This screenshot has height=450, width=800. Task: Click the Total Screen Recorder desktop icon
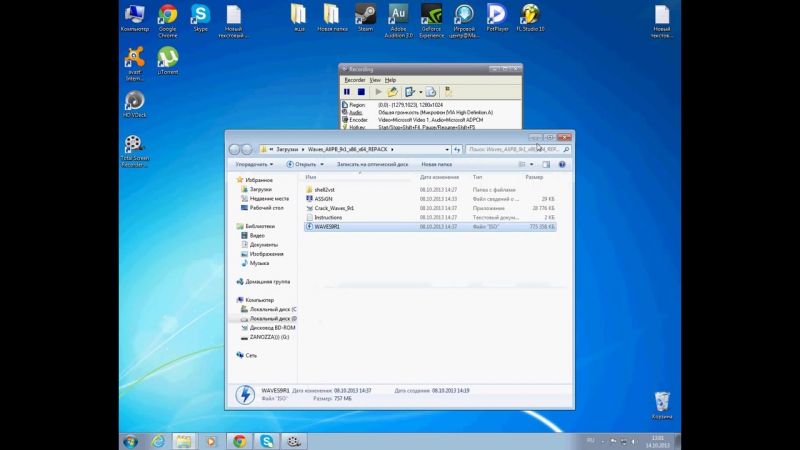point(135,151)
